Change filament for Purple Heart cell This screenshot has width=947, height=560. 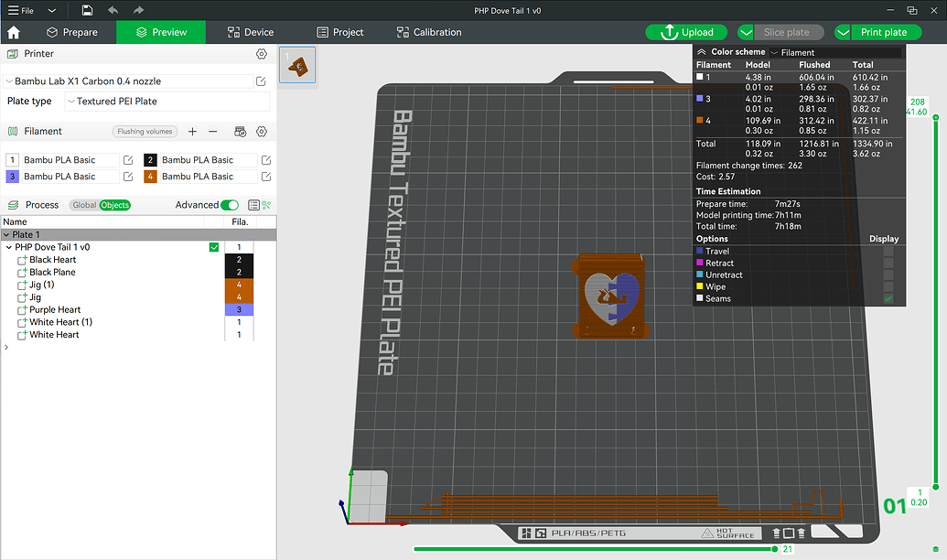tap(239, 309)
